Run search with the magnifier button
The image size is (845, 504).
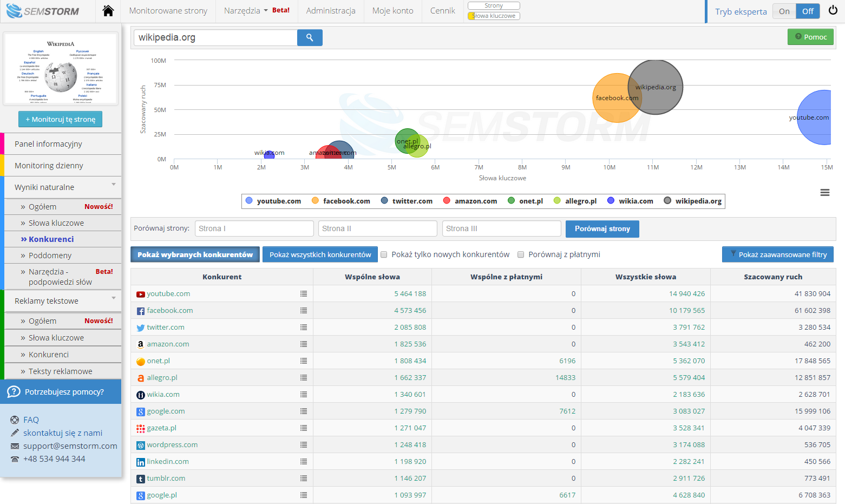click(310, 37)
